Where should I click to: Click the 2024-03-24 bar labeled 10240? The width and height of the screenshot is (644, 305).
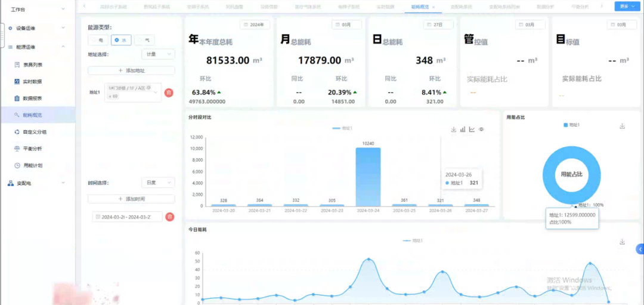pyautogui.click(x=368, y=177)
